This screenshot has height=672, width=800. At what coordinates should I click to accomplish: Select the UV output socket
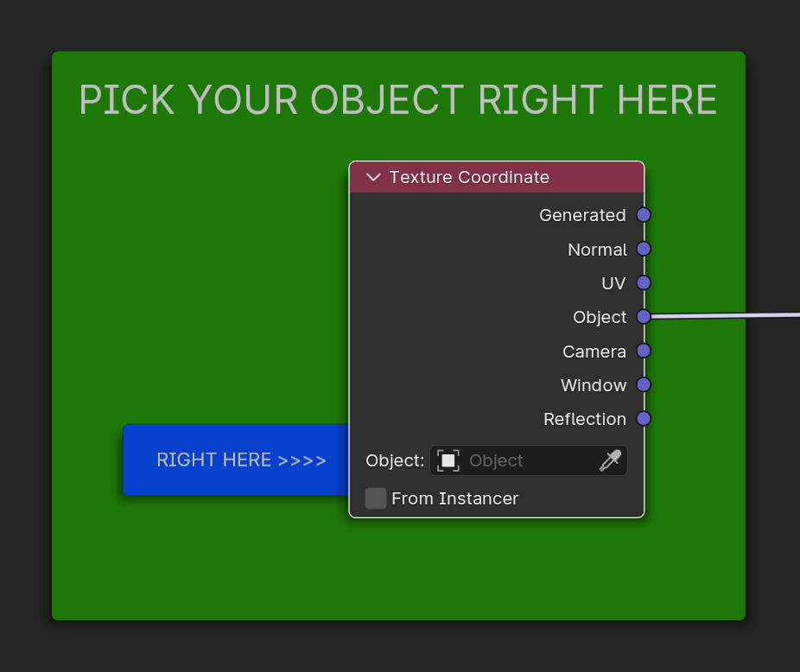[644, 282]
